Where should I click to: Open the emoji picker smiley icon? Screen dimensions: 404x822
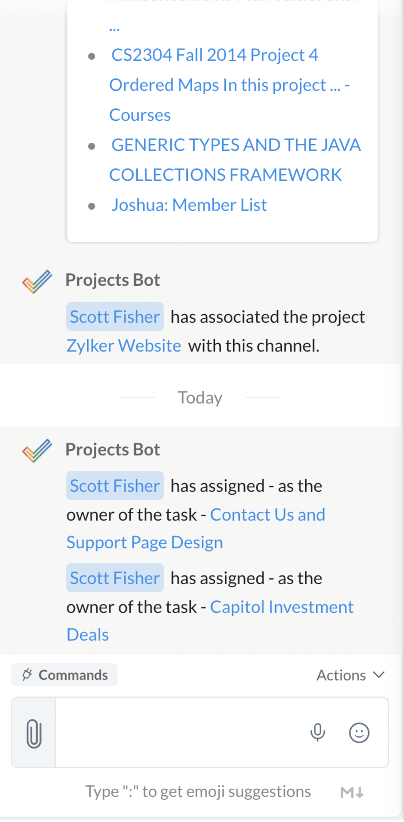(x=359, y=732)
